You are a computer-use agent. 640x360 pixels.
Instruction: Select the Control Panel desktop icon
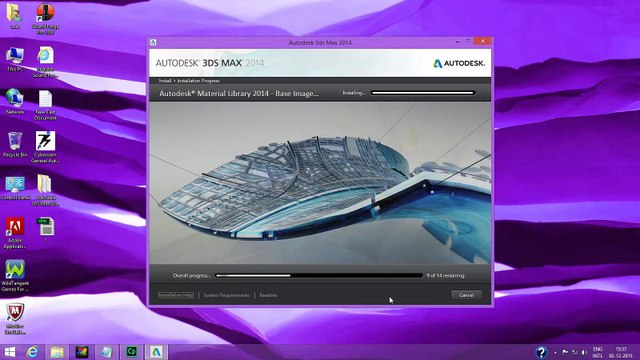click(x=15, y=188)
